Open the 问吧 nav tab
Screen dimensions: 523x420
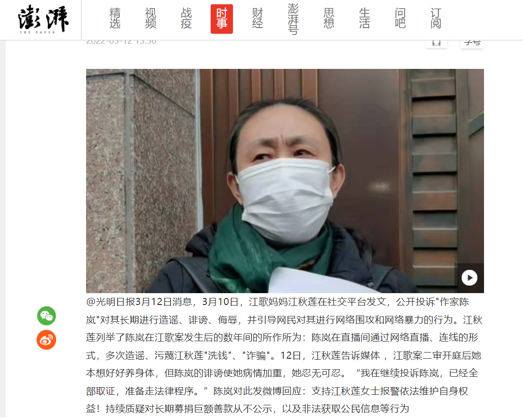pos(400,19)
